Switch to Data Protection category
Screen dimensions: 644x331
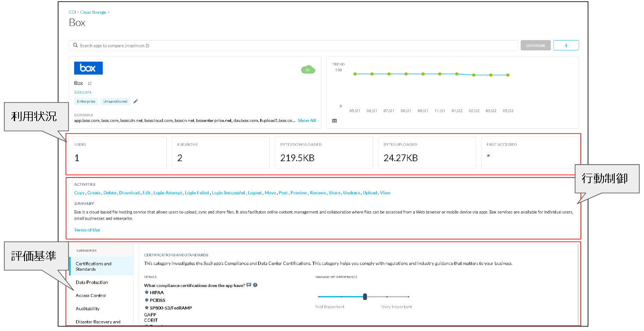(x=92, y=282)
